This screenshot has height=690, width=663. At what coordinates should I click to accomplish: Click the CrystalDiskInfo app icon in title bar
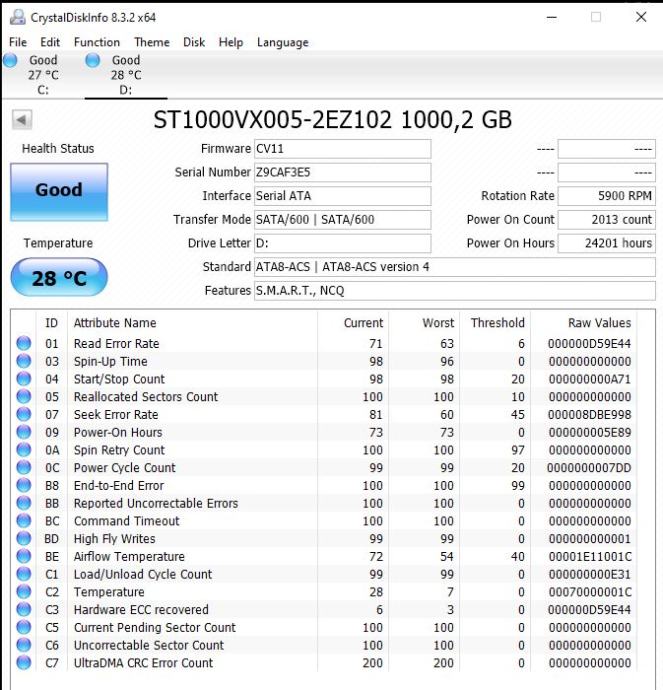click(x=15, y=17)
